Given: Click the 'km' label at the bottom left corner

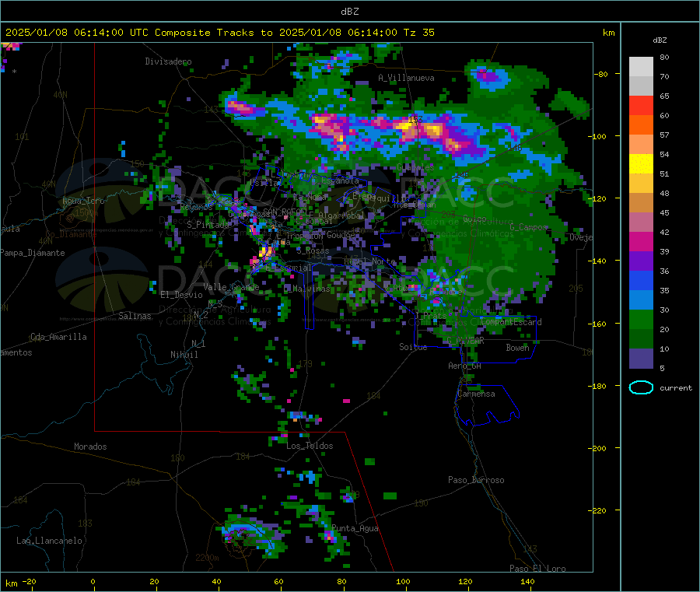Looking at the screenshot, I should tap(11, 583).
